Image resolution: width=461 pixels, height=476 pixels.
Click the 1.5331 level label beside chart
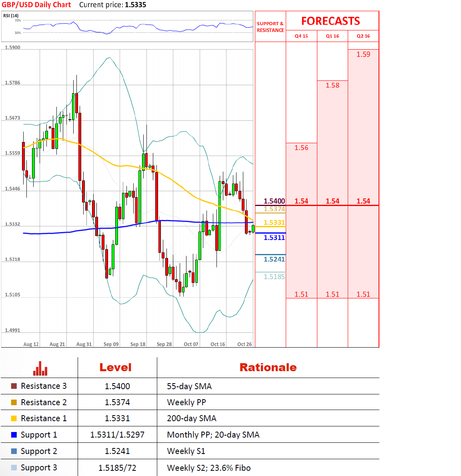pos(274,222)
